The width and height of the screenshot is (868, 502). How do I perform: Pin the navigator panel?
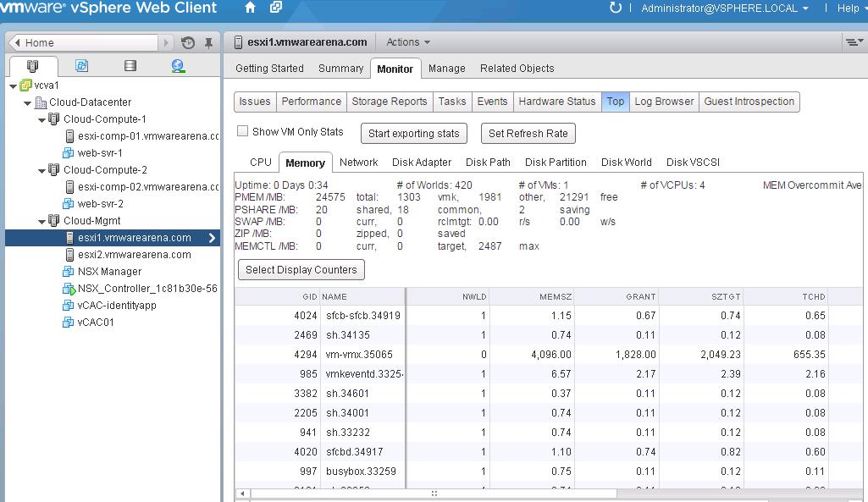point(208,42)
